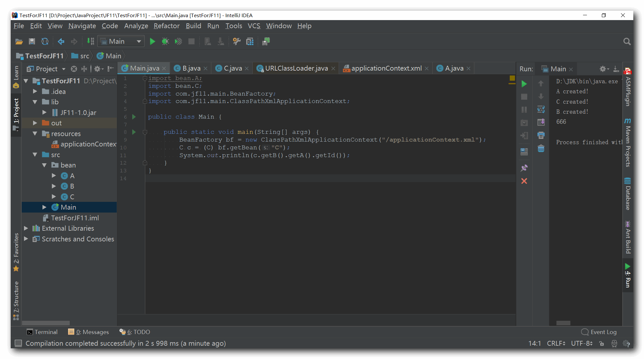The width and height of the screenshot is (644, 359).
Task: Collapse the bean package
Action: pyautogui.click(x=44, y=165)
